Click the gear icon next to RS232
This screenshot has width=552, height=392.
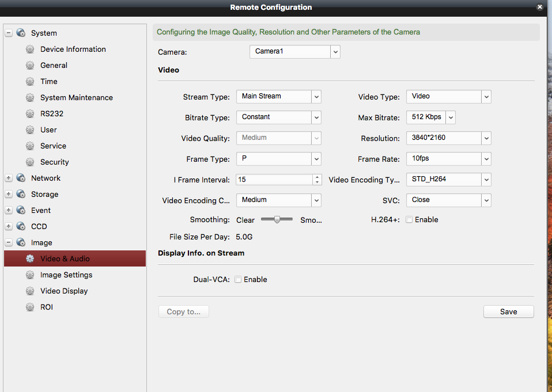[x=30, y=114]
